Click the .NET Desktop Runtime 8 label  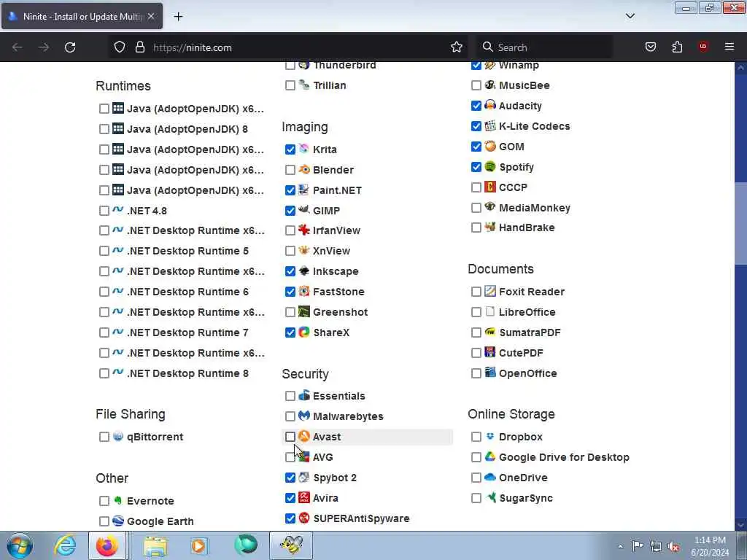tap(187, 373)
